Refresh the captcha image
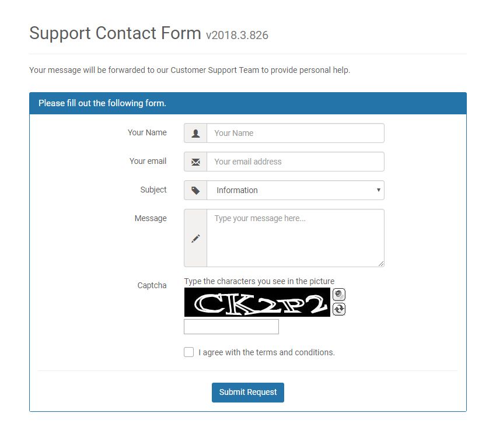Viewport: 496px width, 448px height. coord(339,309)
